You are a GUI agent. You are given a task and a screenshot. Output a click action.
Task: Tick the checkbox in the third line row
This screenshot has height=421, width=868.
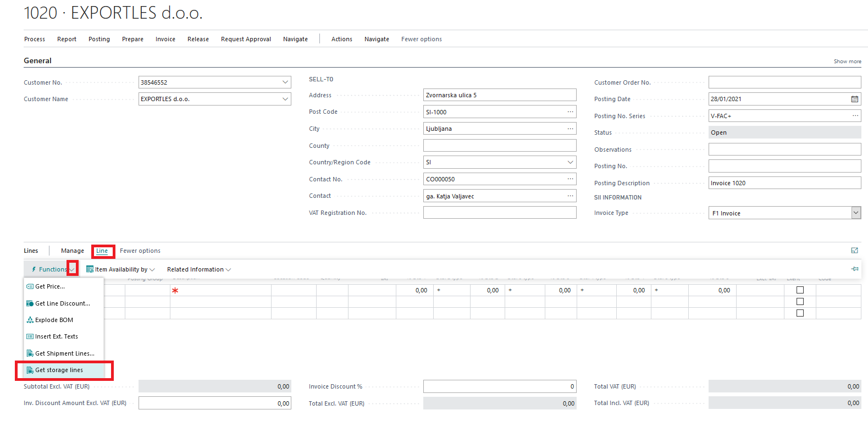point(800,313)
